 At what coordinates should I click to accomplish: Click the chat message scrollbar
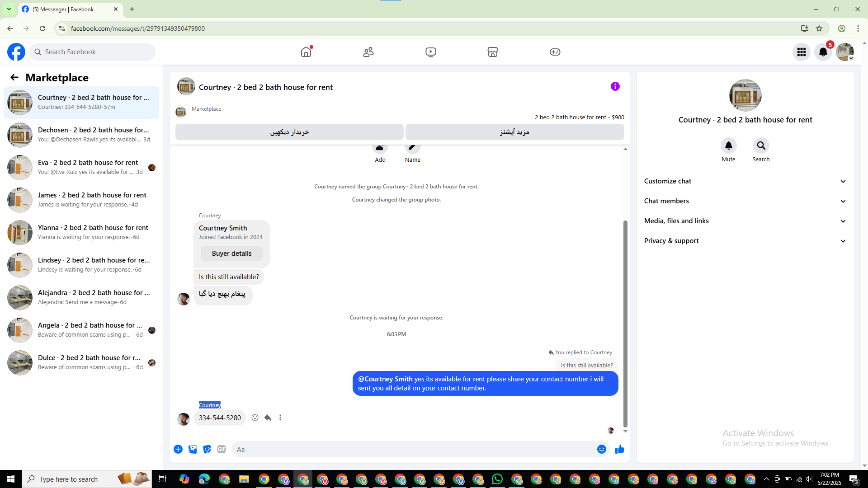tap(625, 324)
